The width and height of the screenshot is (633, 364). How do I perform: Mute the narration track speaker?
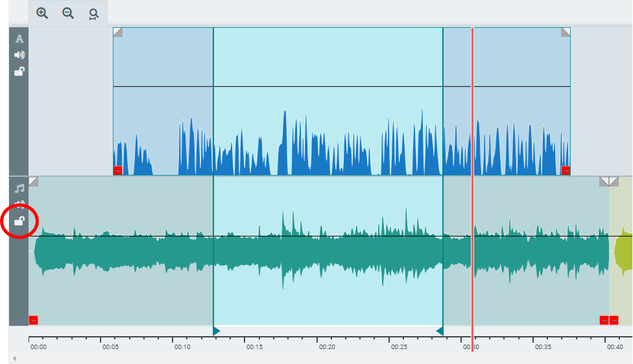(19, 55)
